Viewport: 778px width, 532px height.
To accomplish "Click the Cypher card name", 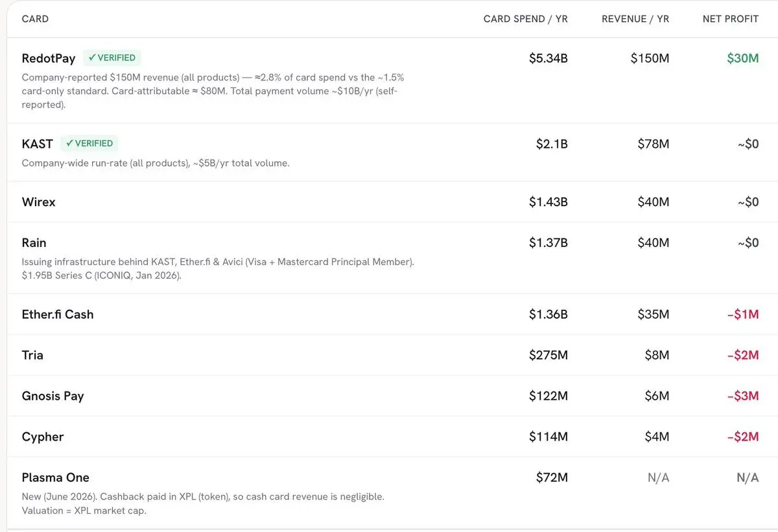I will (x=43, y=437).
